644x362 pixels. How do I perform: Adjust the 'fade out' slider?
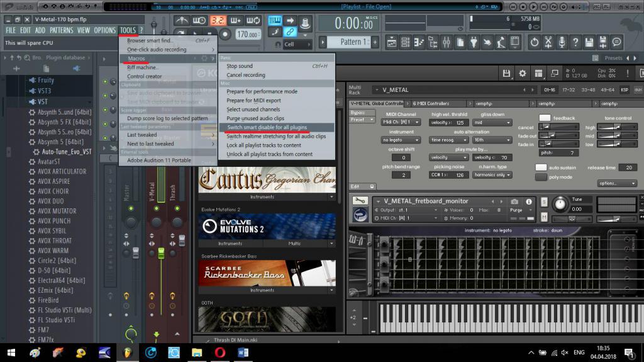558,136
